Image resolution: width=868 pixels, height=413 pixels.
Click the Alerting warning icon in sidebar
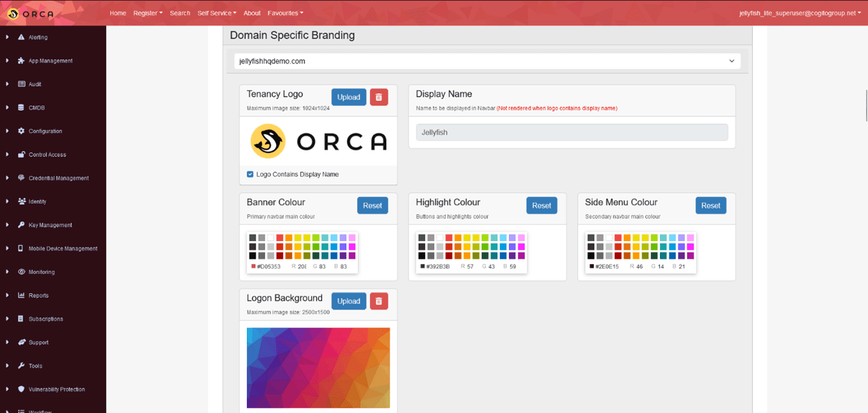(x=22, y=37)
